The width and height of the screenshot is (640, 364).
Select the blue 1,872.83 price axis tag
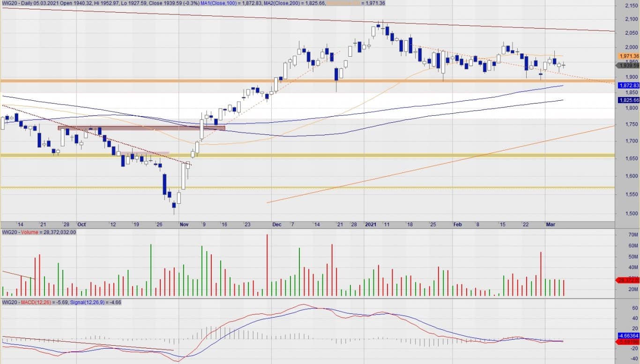[628, 86]
